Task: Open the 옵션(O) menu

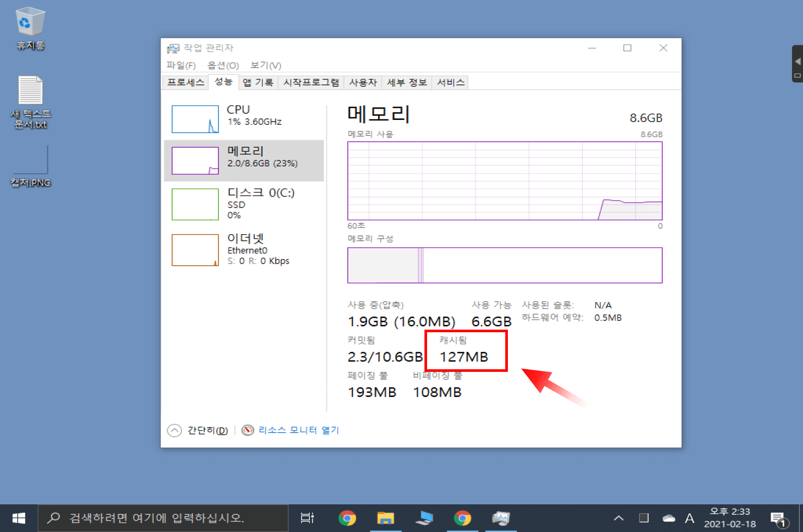Action: [x=223, y=65]
